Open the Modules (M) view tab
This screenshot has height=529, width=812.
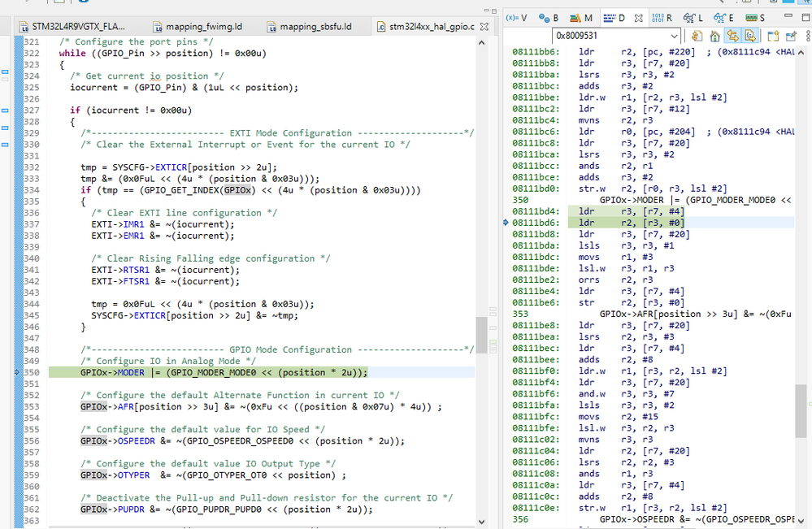(x=580, y=18)
